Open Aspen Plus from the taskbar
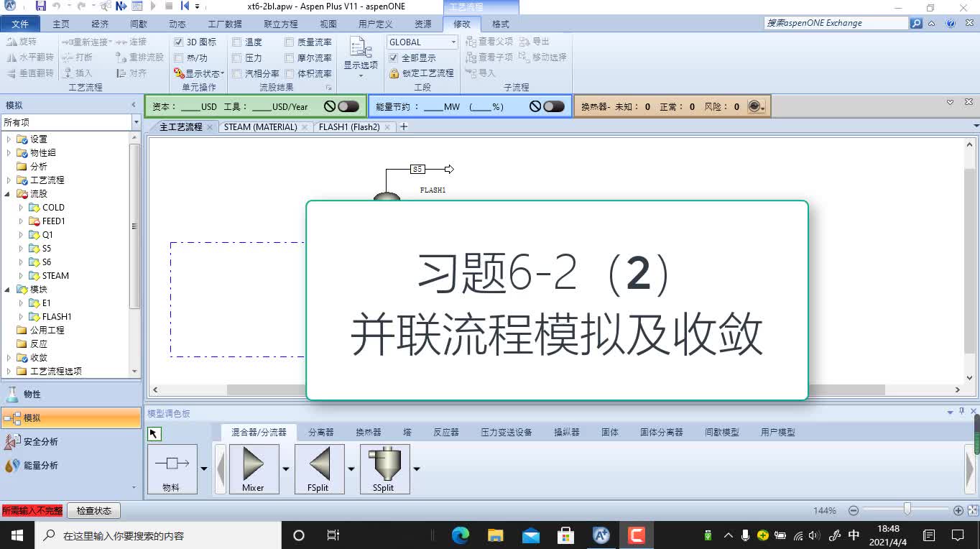This screenshot has width=980, height=549. pos(601,535)
